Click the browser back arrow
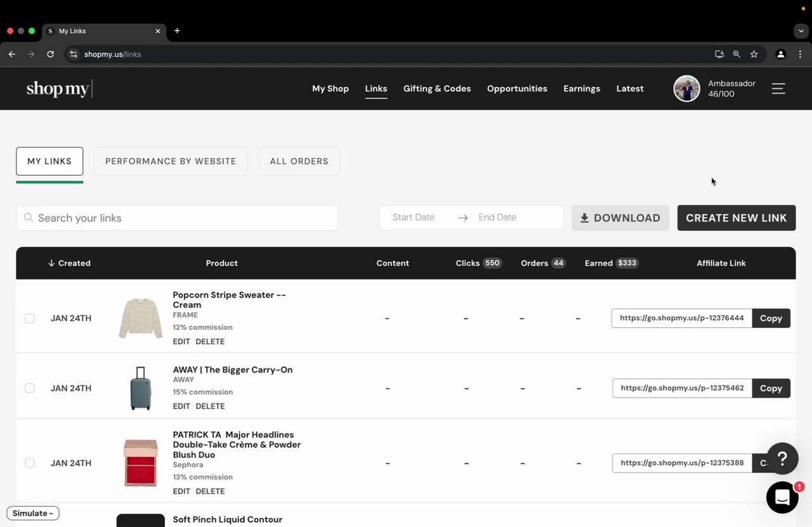 point(11,55)
